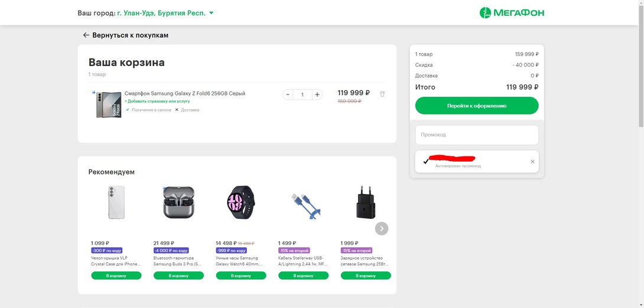Show next recommended products with arrow

click(382, 228)
